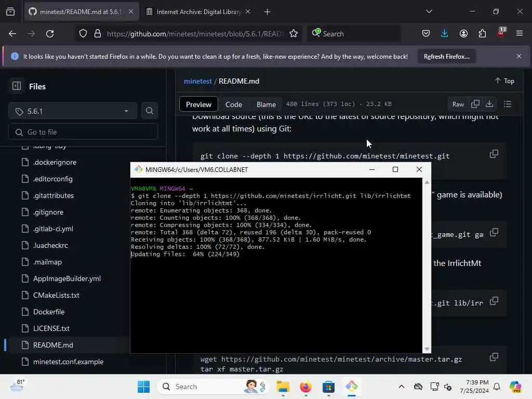Close the Internet Archive tab
This screenshot has height=399, width=532.
[x=248, y=12]
